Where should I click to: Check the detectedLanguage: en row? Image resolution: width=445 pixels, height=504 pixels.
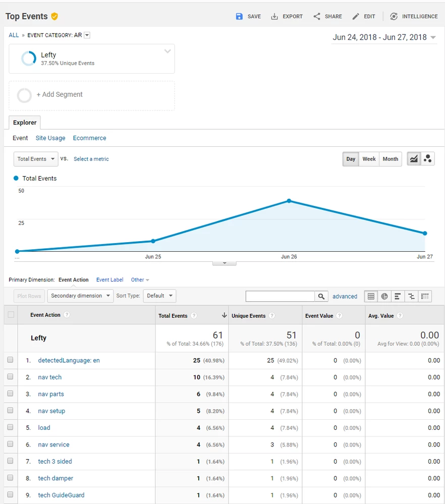click(x=10, y=360)
